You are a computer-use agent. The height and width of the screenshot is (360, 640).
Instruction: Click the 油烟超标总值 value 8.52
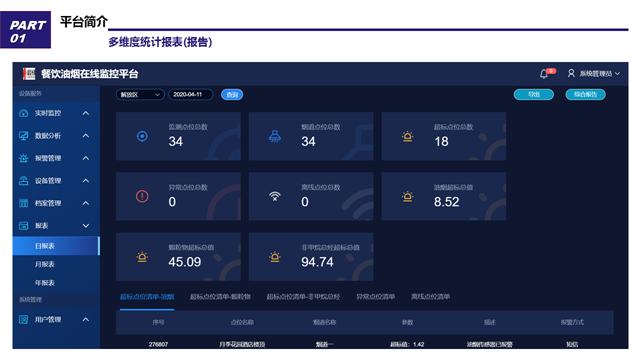pyautogui.click(x=447, y=202)
